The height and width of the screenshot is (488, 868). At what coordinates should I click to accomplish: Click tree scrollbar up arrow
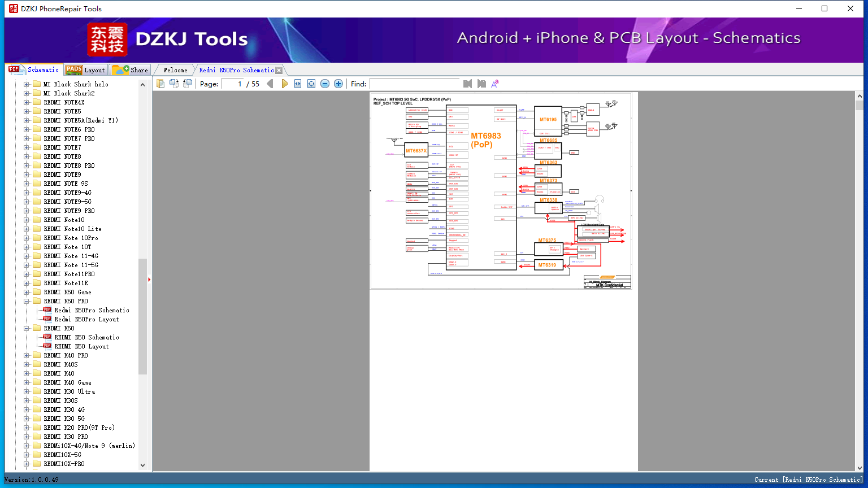(x=142, y=85)
